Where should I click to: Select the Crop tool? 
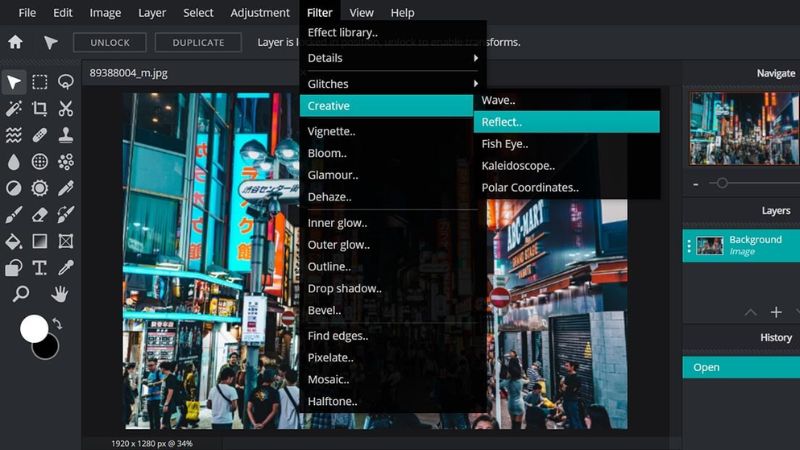[40, 109]
